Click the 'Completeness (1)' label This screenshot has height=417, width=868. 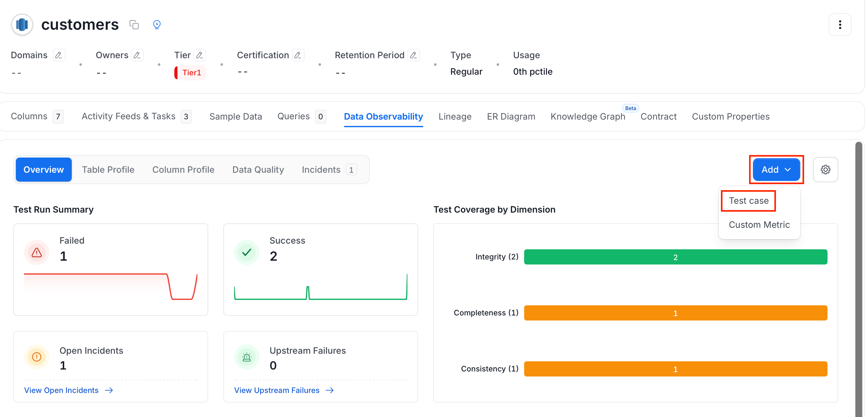(x=486, y=313)
